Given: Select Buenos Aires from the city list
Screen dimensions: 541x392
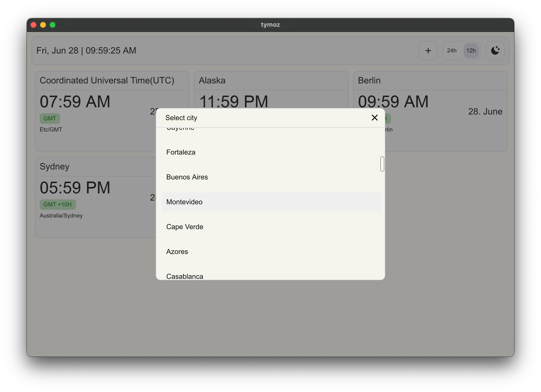Looking at the screenshot, I should pyautogui.click(x=187, y=177).
